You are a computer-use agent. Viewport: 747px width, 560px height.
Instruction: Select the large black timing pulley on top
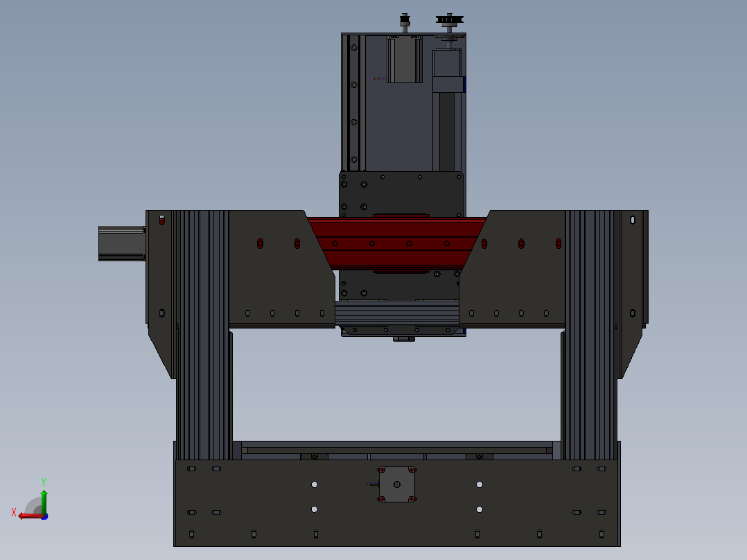click(449, 20)
